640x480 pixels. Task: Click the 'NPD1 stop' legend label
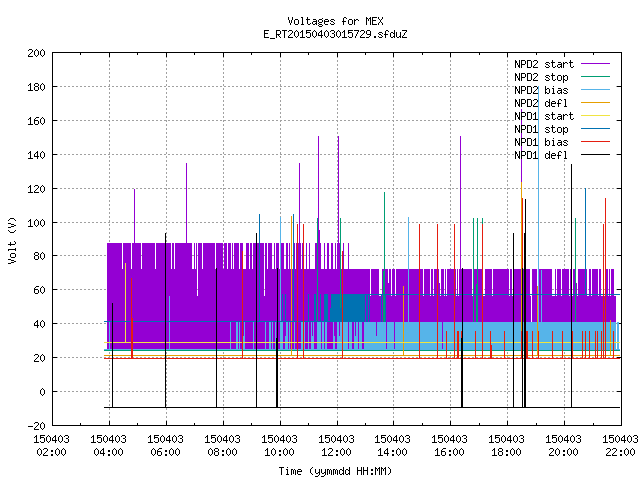click(541, 129)
